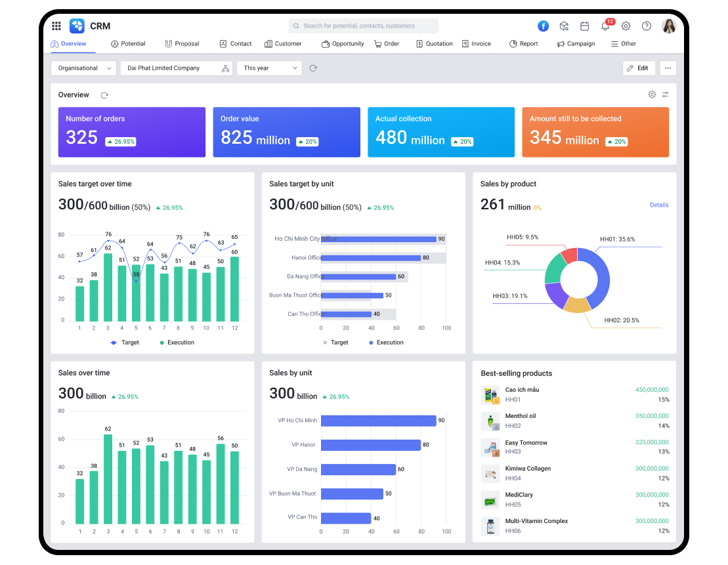
Task: Open the Help question mark icon
Action: 646,26
